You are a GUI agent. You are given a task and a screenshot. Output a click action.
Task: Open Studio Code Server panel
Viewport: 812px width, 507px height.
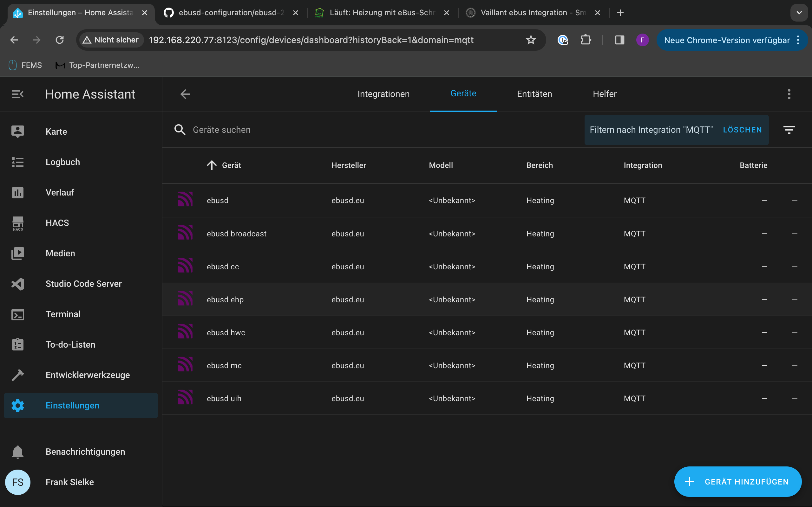(83, 284)
